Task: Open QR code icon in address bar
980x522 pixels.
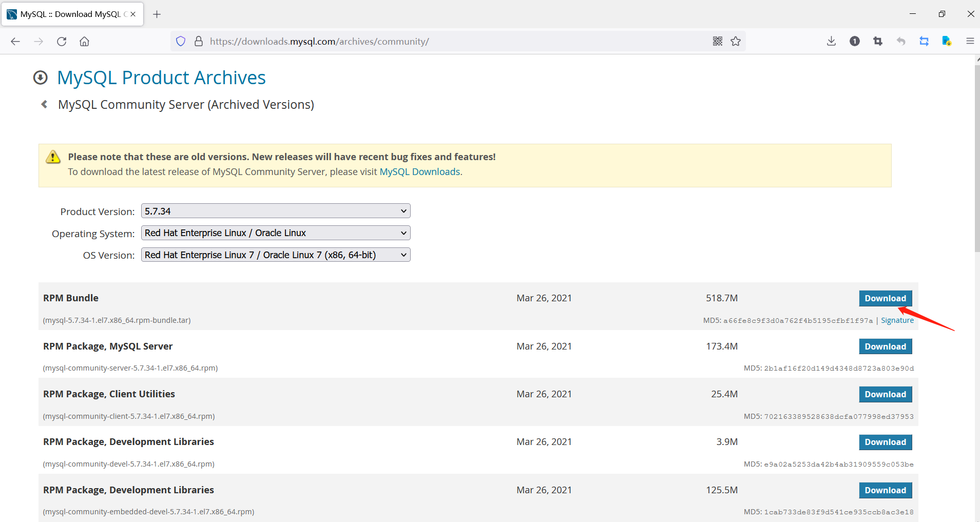Action: [718, 41]
